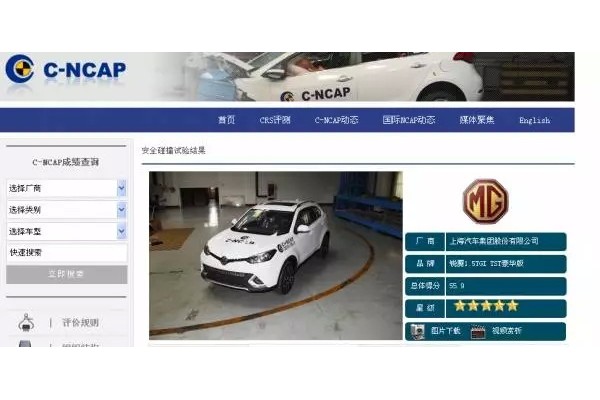Click the header crash test banner image
The width and height of the screenshot is (600, 400).
(364, 77)
